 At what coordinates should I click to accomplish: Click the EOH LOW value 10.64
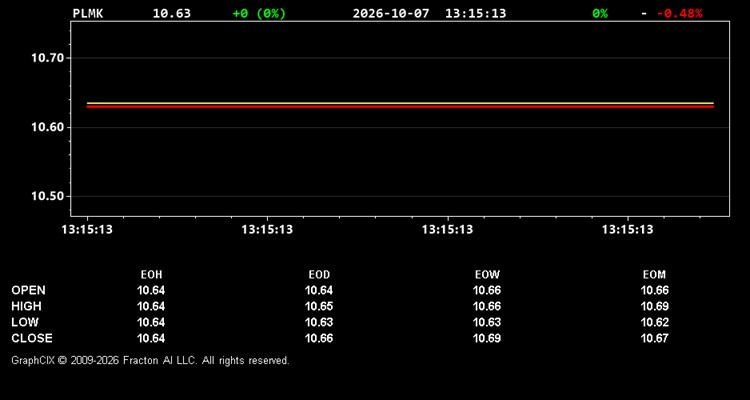click(151, 322)
